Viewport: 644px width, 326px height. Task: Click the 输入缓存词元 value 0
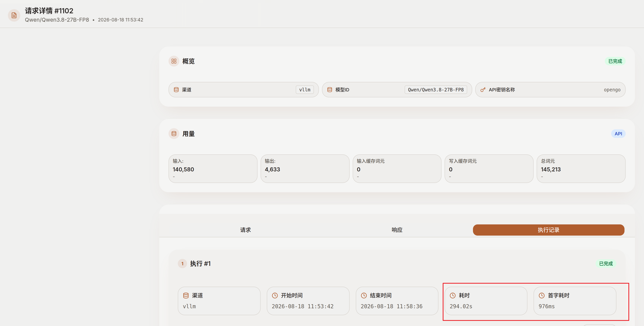(358, 169)
